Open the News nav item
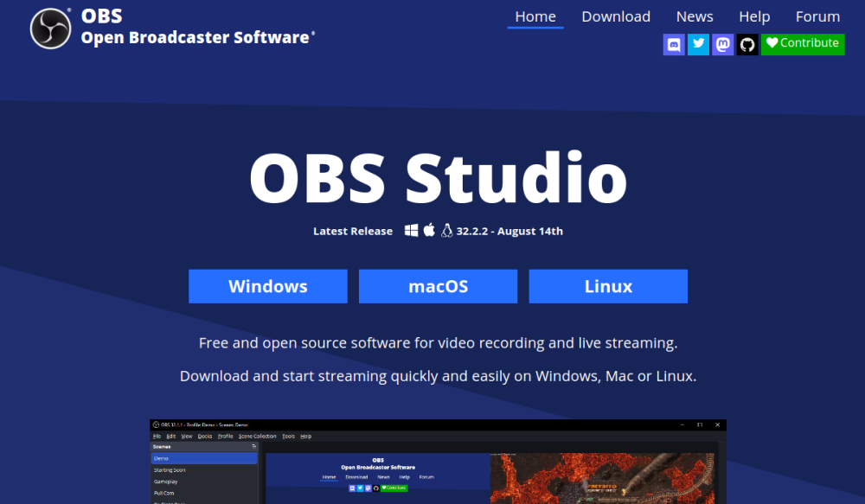 pyautogui.click(x=695, y=16)
